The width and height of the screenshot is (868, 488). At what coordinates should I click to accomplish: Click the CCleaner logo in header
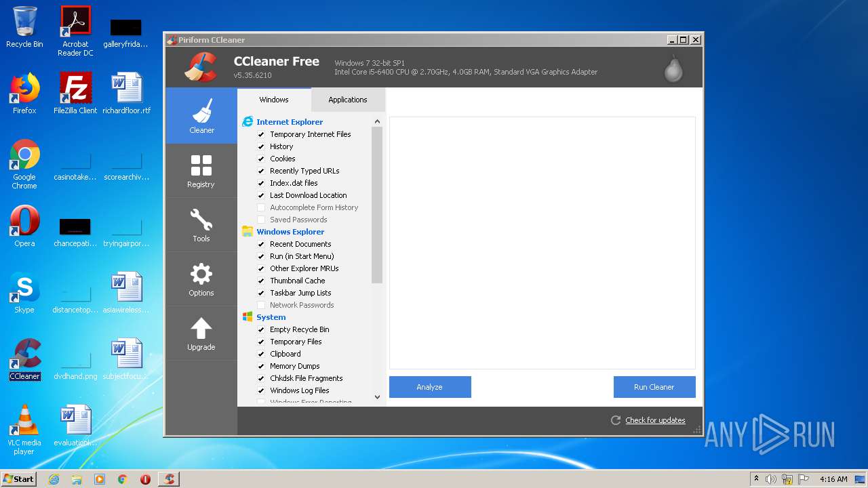coord(201,67)
